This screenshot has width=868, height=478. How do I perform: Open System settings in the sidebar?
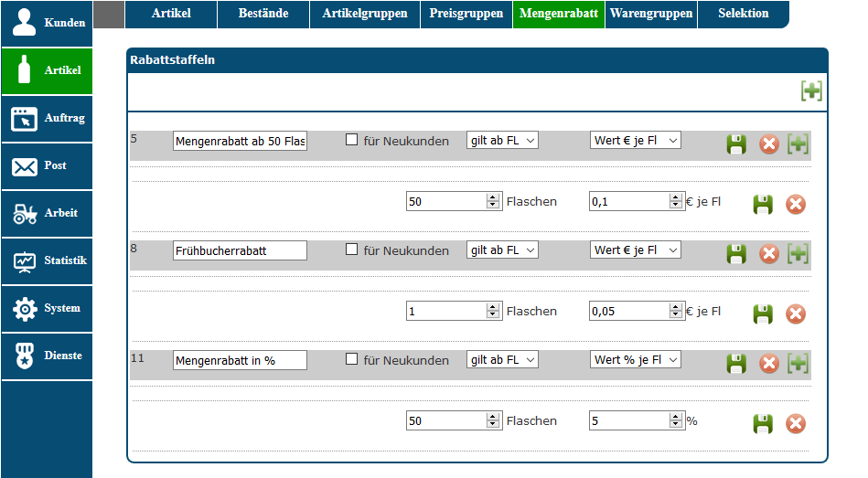click(x=47, y=309)
